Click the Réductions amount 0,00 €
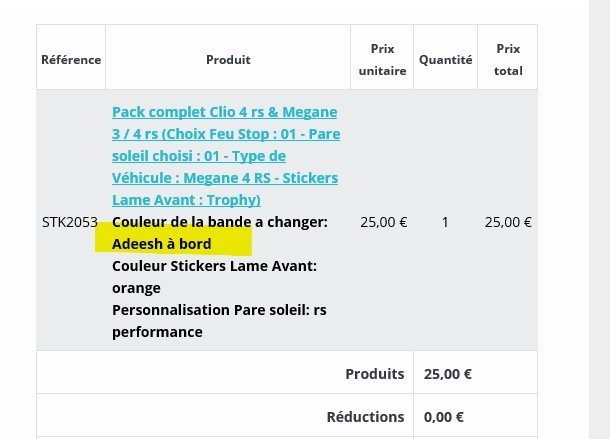 click(443, 417)
